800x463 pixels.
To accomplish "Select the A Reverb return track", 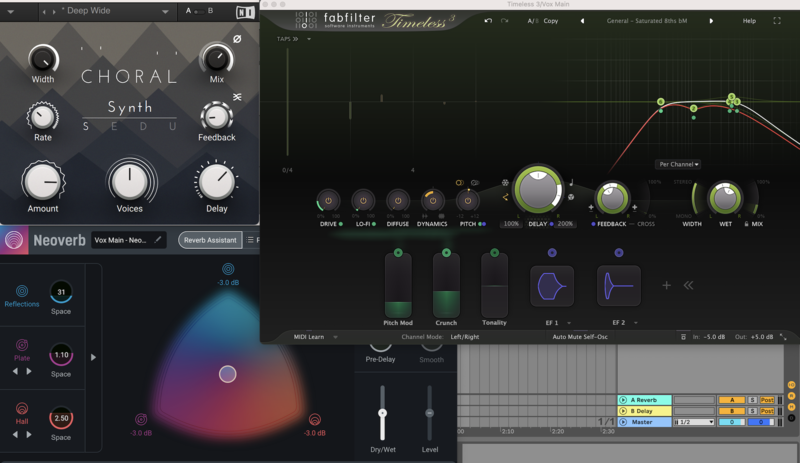I will click(643, 400).
